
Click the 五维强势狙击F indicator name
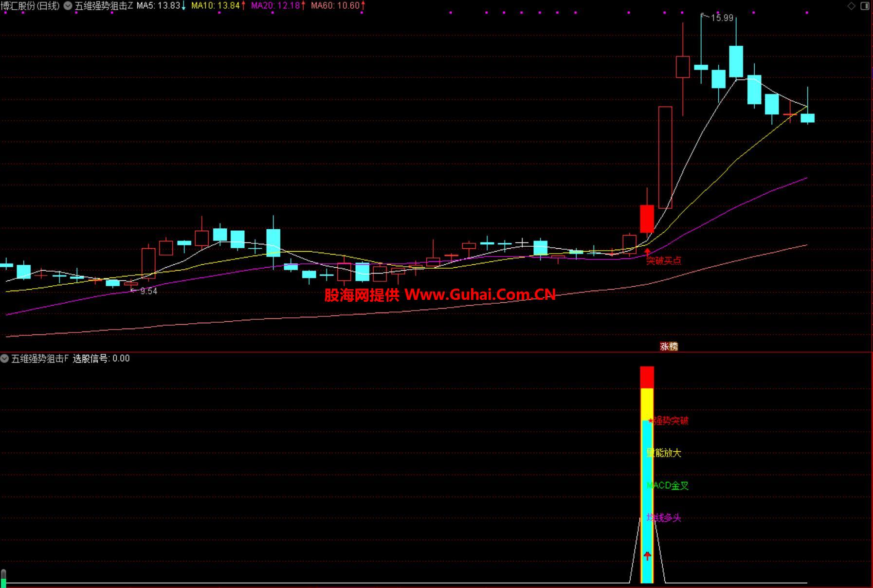(40, 359)
